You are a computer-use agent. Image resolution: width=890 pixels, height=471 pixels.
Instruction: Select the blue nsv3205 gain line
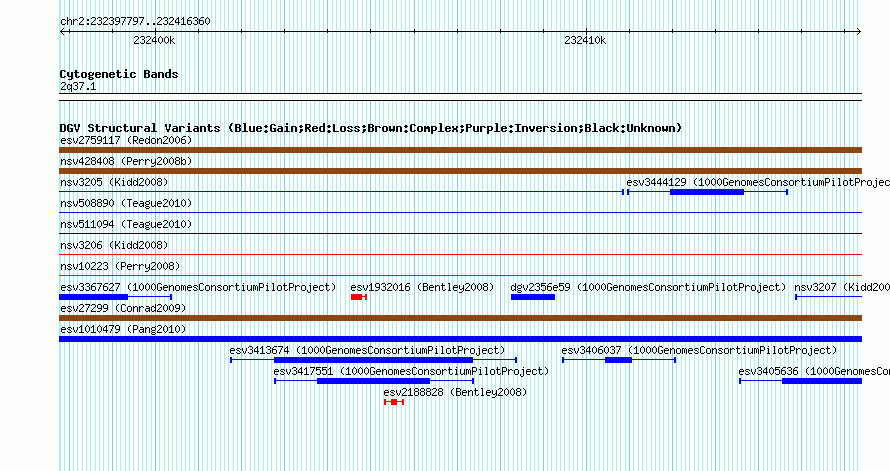pos(342,192)
